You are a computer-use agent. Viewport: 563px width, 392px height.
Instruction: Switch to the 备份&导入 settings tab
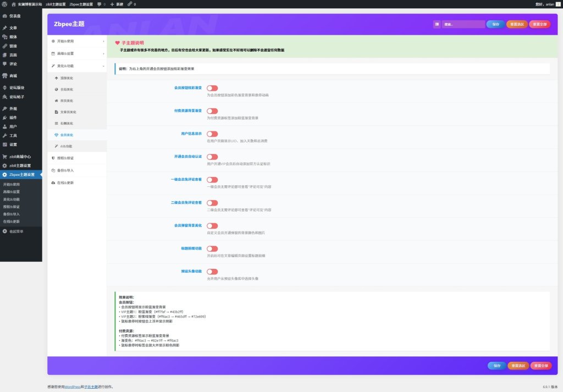click(x=65, y=170)
